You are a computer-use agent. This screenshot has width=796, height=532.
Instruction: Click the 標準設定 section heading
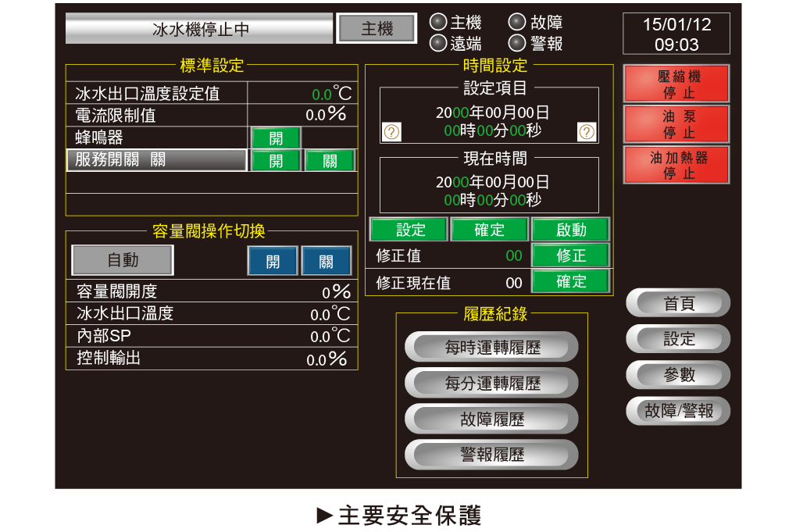click(212, 66)
